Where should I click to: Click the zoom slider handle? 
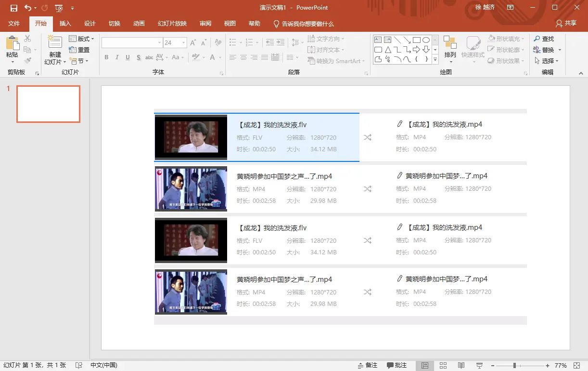coord(514,366)
